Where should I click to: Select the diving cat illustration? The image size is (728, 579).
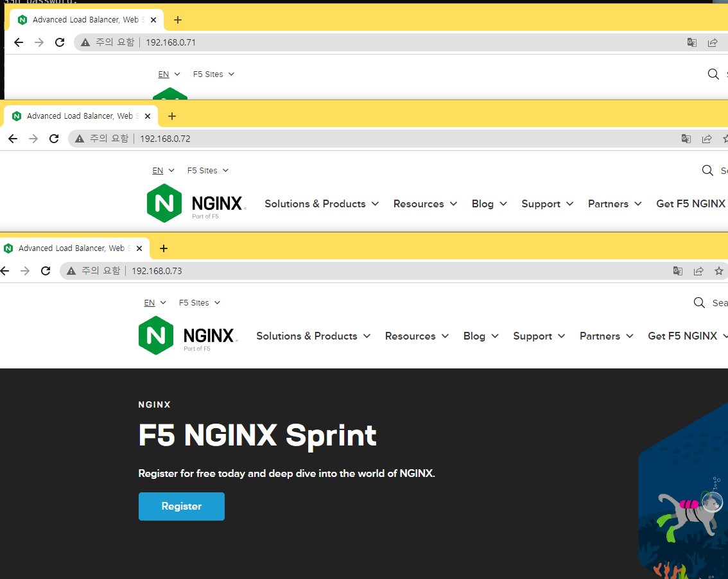point(684,491)
